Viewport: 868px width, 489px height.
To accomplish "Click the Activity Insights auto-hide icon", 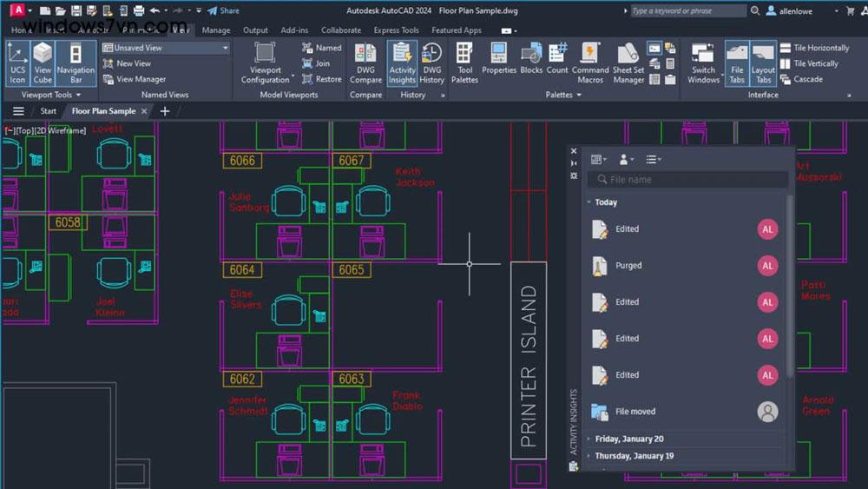I will click(x=574, y=162).
